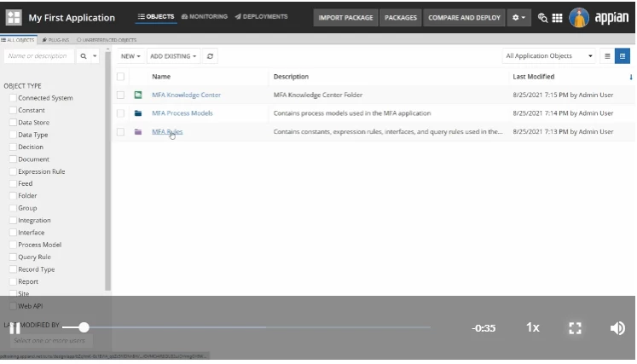Open the navigation apps grid menu
The height and width of the screenshot is (364, 637).
pyautogui.click(x=557, y=18)
